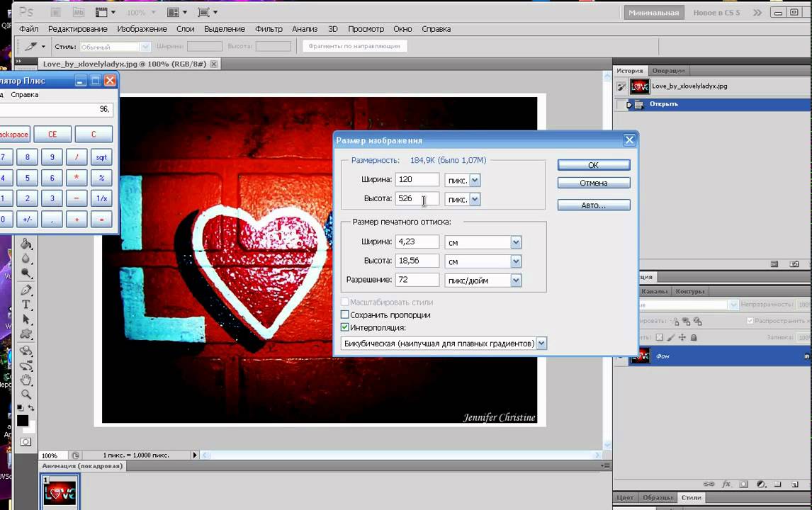This screenshot has width=812, height=510.
Task: Select the Blur (water drop) tool
Action: (x=26, y=259)
